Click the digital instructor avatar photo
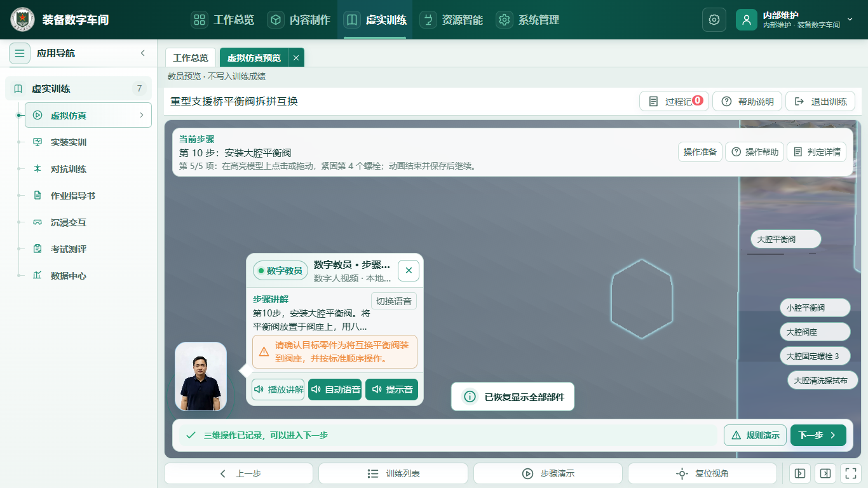Screen dimensions: 868x488 click(201, 377)
